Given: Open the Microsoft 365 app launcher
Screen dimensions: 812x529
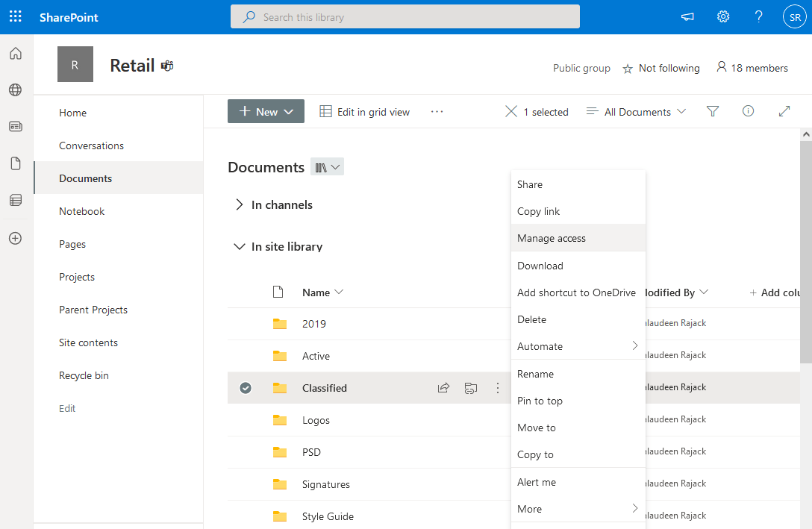Looking at the screenshot, I should coord(16,16).
